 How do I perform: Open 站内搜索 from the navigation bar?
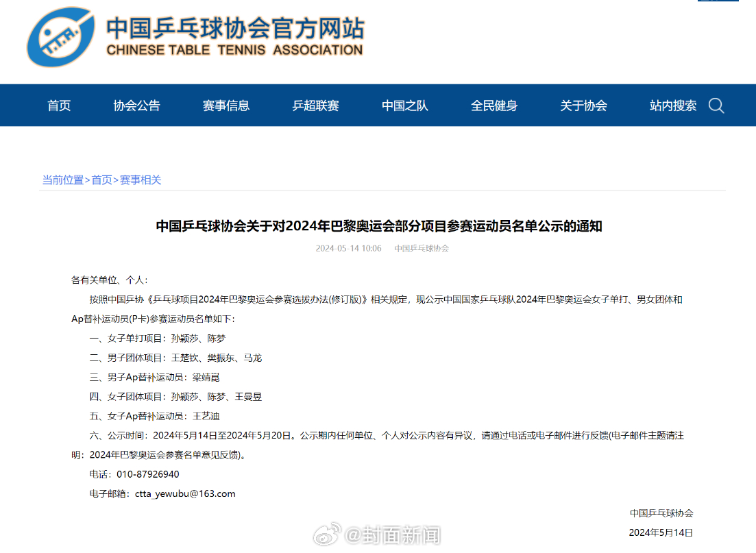coord(673,106)
